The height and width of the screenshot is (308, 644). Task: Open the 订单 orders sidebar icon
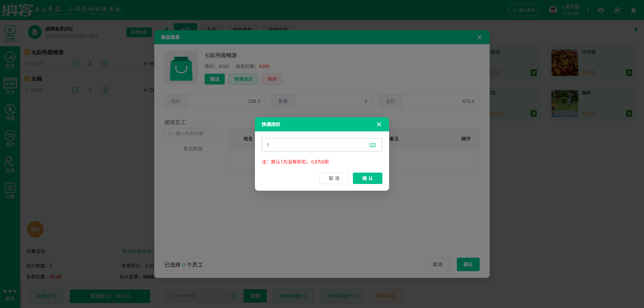(10, 191)
